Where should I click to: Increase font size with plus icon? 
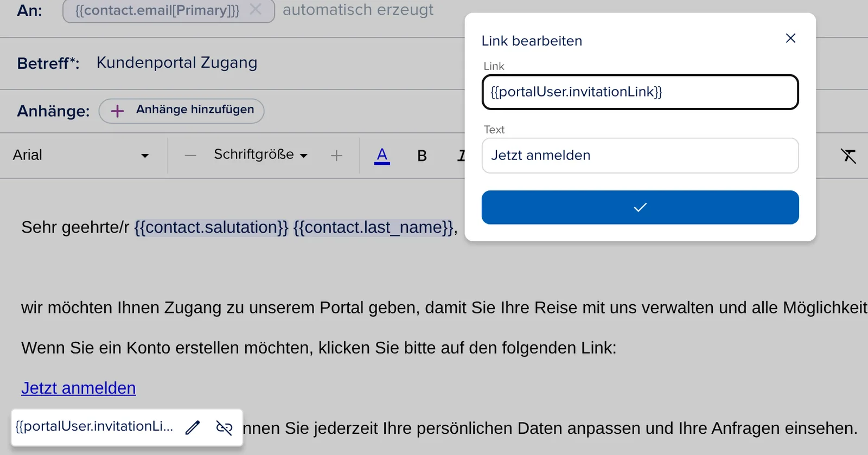point(336,156)
